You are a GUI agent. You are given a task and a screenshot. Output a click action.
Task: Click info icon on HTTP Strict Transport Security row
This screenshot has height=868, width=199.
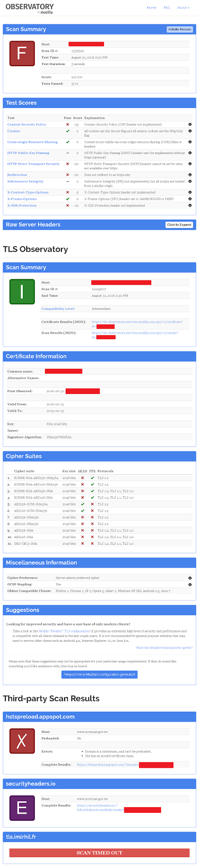(190, 164)
